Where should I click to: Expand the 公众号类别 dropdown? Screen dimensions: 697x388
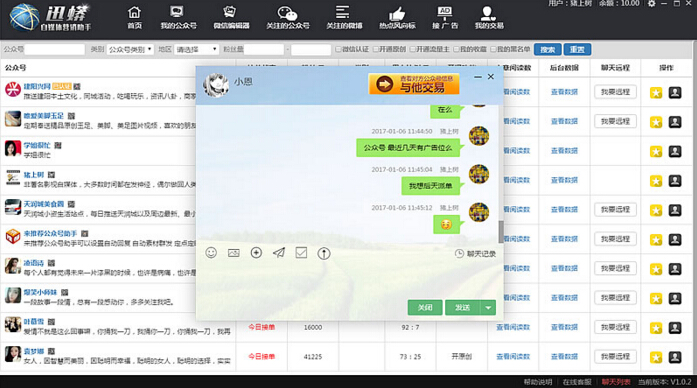tap(130, 49)
